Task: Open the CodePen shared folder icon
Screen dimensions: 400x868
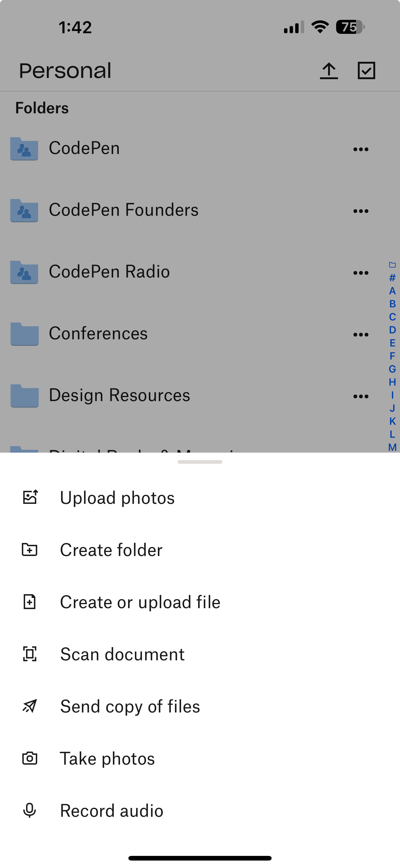Action: (x=24, y=149)
